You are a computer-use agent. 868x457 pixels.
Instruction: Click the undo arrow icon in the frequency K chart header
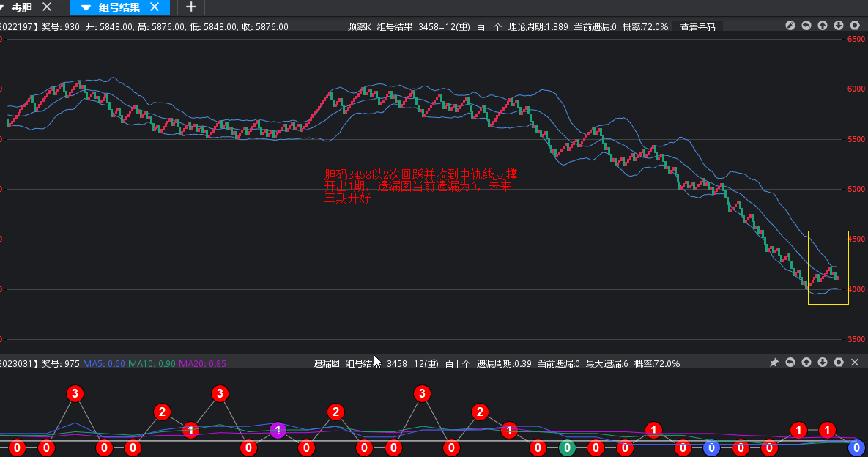click(x=806, y=26)
